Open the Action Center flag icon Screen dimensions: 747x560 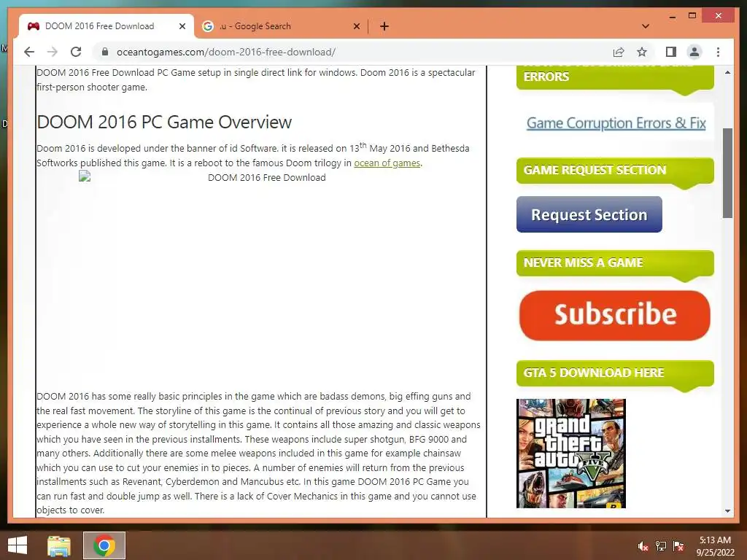678,546
